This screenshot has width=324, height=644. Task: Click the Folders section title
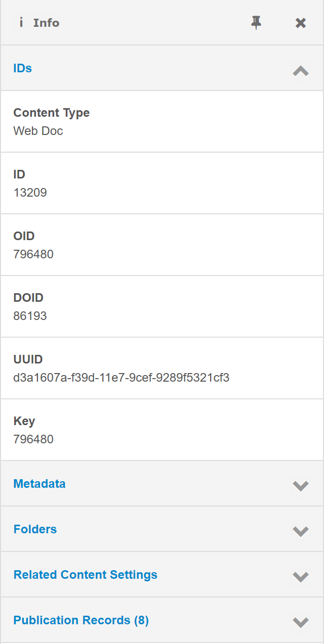pos(35,529)
